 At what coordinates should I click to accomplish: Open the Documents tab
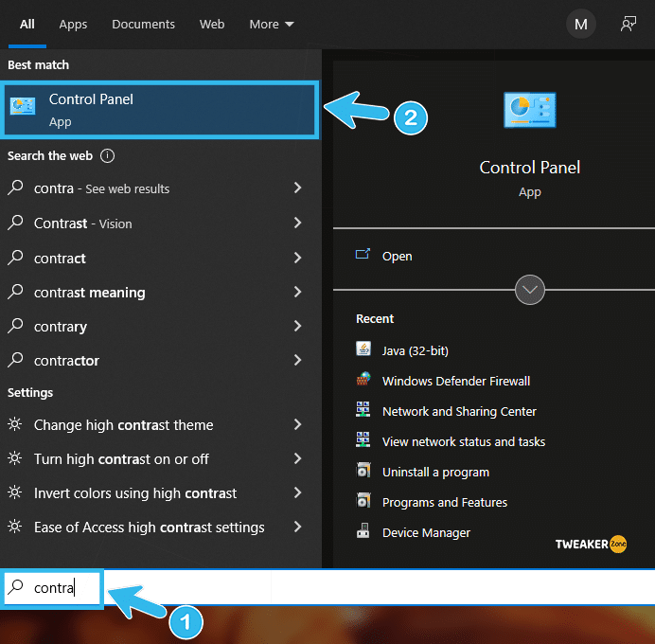143,25
